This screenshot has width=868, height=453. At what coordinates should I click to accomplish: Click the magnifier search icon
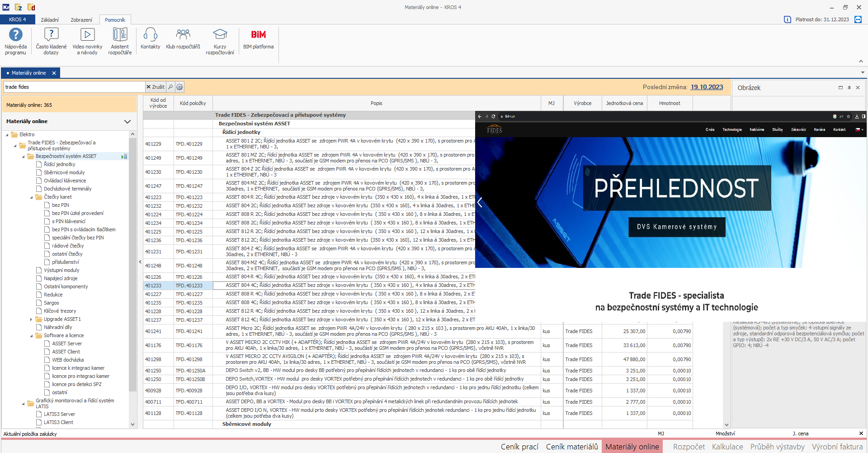click(x=170, y=87)
